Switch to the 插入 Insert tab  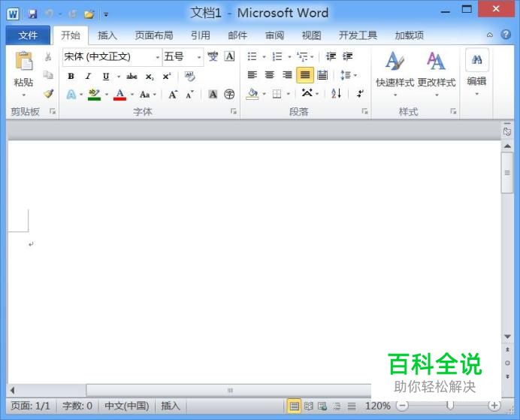pos(107,35)
